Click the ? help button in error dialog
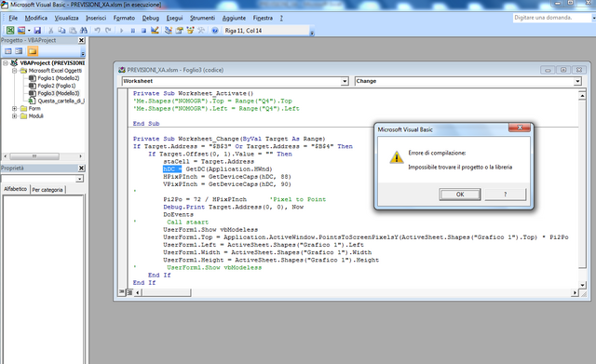596x364 pixels. click(x=505, y=195)
